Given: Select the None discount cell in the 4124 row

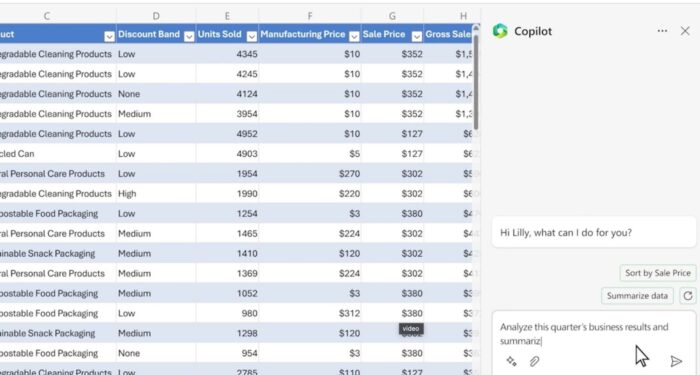Looking at the screenshot, I should [156, 94].
